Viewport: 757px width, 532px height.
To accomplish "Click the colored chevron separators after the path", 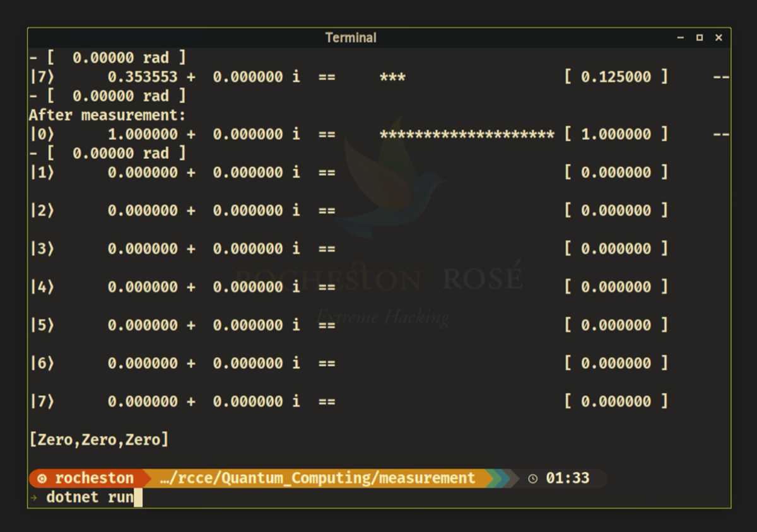I will pyautogui.click(x=502, y=478).
